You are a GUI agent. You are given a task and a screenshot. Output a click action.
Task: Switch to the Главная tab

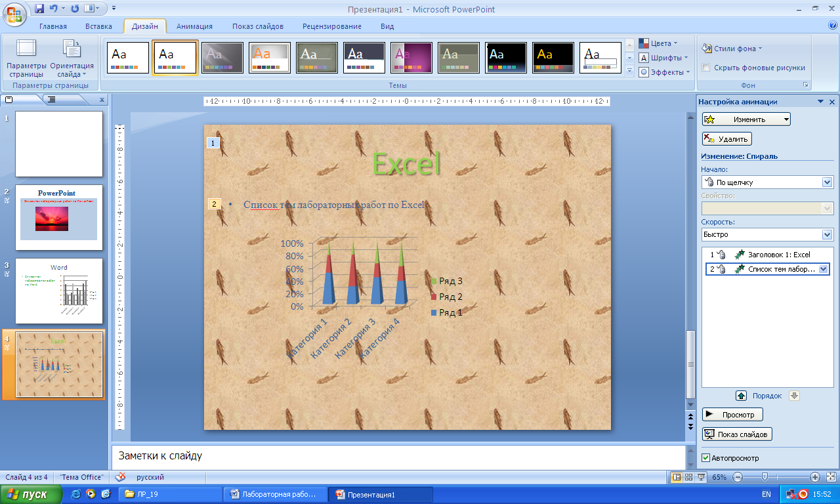[53, 26]
